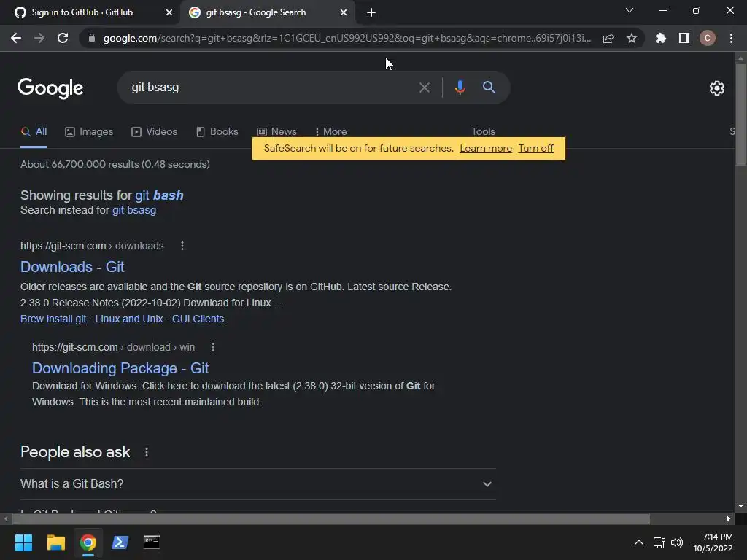Open the Chrome profile avatar
Image resolution: width=747 pixels, height=560 pixels.
(x=708, y=38)
